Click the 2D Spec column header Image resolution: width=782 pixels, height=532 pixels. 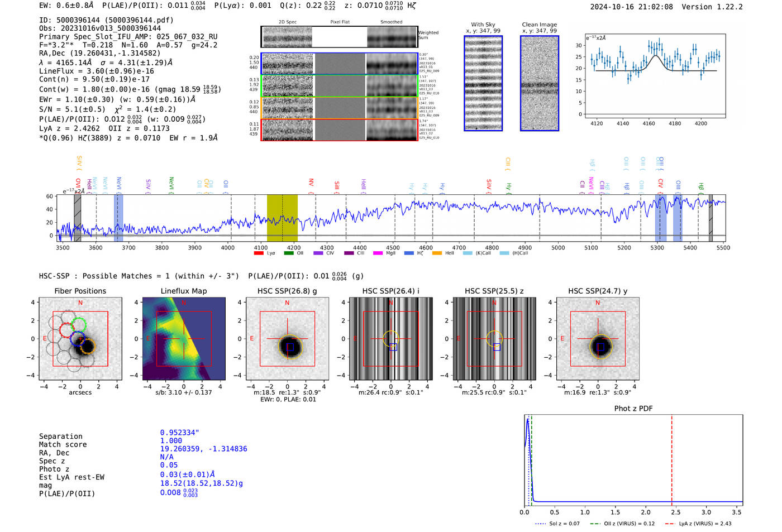[x=288, y=22]
